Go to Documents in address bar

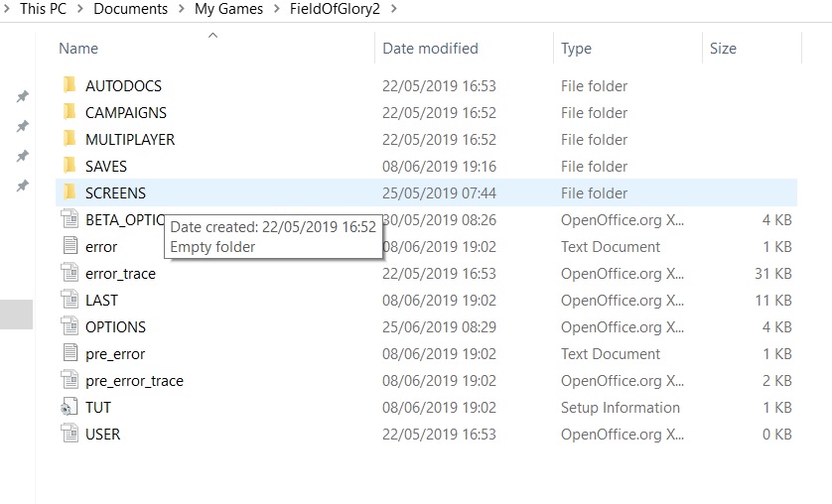pyautogui.click(x=130, y=9)
